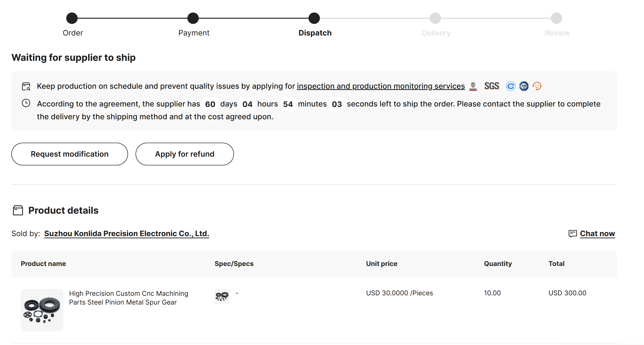Select the Payment step circle
This screenshot has width=644, height=345.
click(193, 18)
